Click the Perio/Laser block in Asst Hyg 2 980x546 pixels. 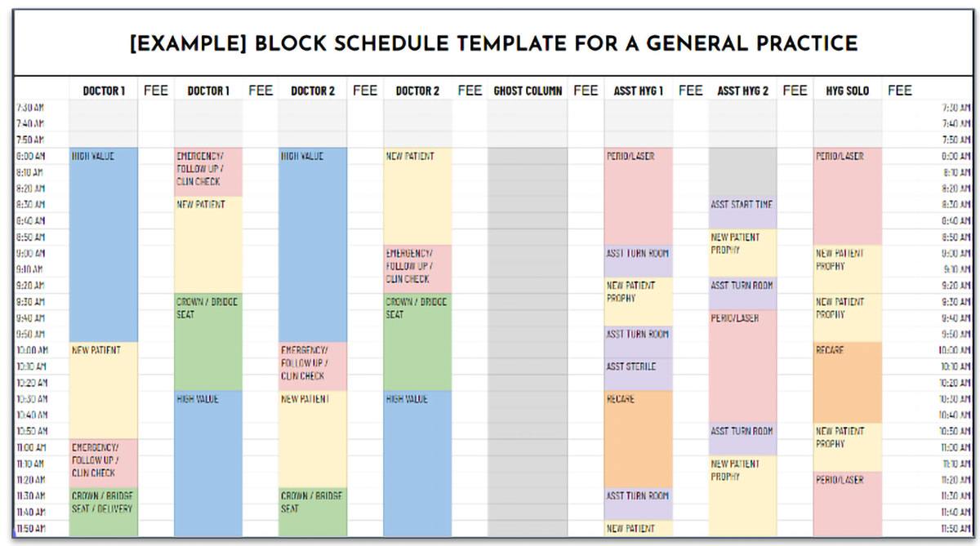point(742,366)
